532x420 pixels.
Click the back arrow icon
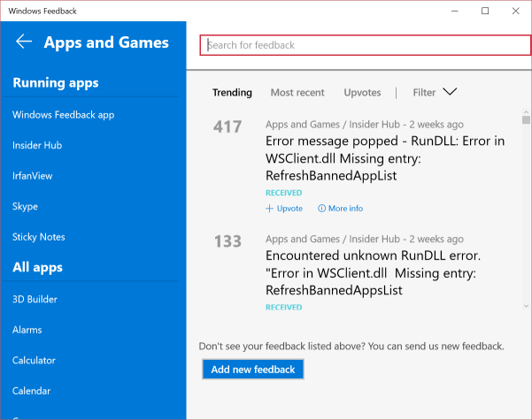pyautogui.click(x=24, y=42)
